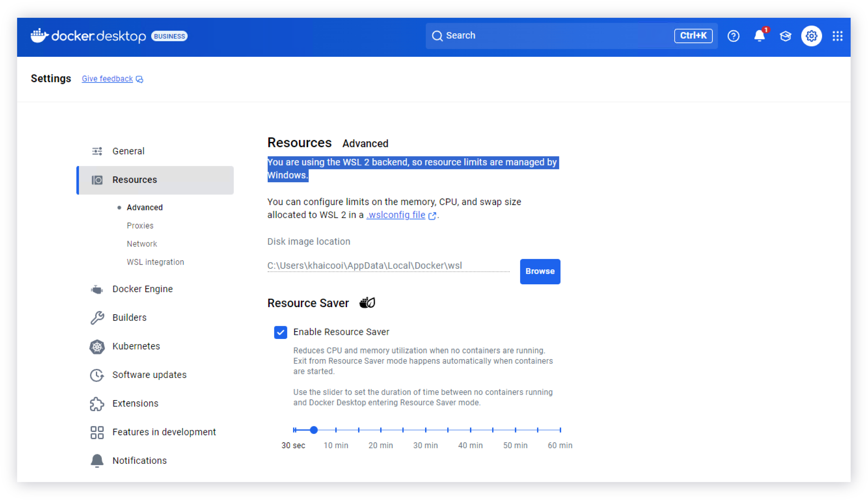Image resolution: width=868 pixels, height=500 pixels.
Task: Click the Disk image location label
Action: point(309,241)
